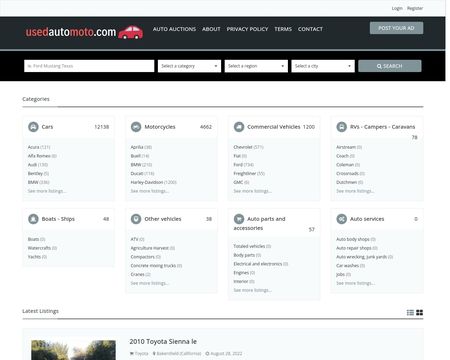Open the Select a city dropdown
The height and width of the screenshot is (360, 450).
click(323, 66)
